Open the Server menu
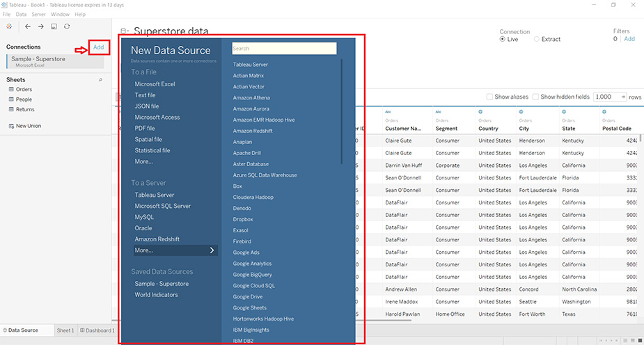 (38, 15)
